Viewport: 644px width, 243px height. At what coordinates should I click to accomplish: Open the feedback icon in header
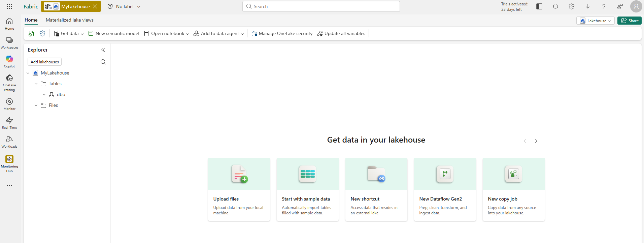(620, 6)
